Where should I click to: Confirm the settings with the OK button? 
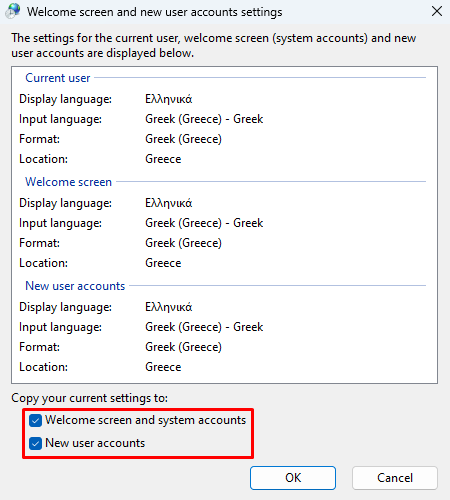point(293,478)
